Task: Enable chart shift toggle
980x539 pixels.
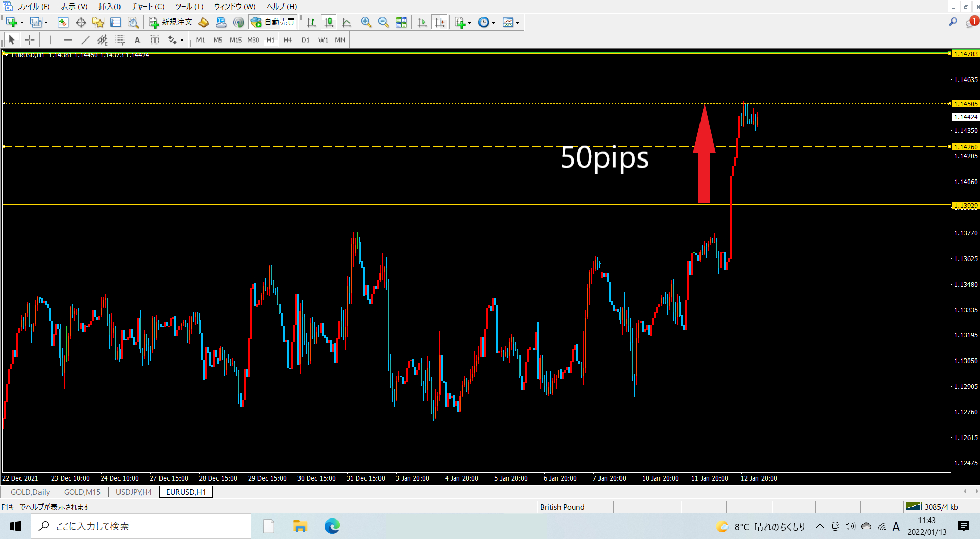Action: click(439, 22)
